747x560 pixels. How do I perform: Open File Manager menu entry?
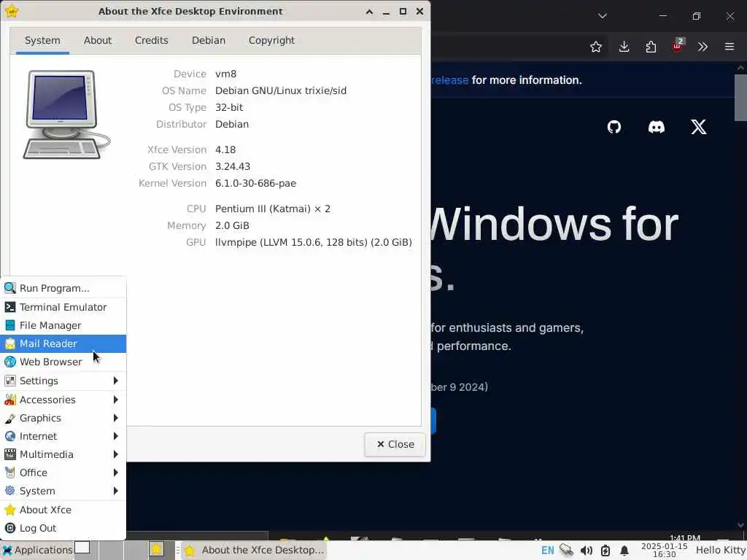point(63,325)
